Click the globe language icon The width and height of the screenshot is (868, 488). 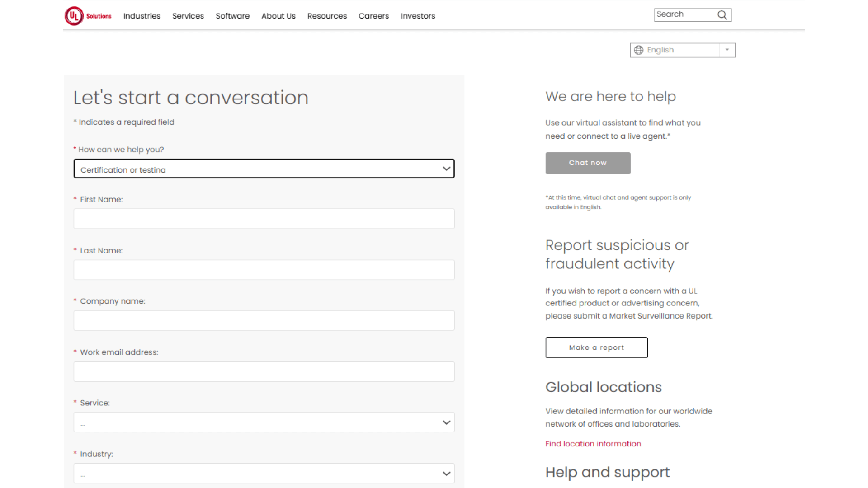click(638, 50)
